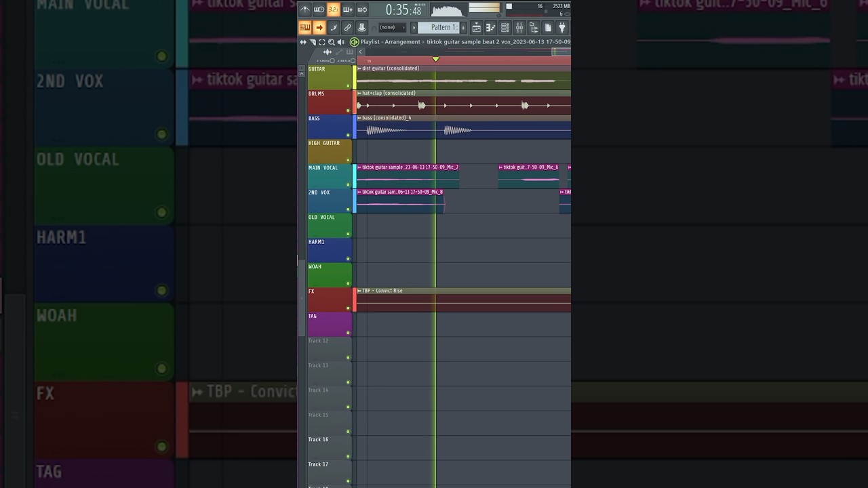Click the 0:35:48 time display

pyautogui.click(x=403, y=10)
